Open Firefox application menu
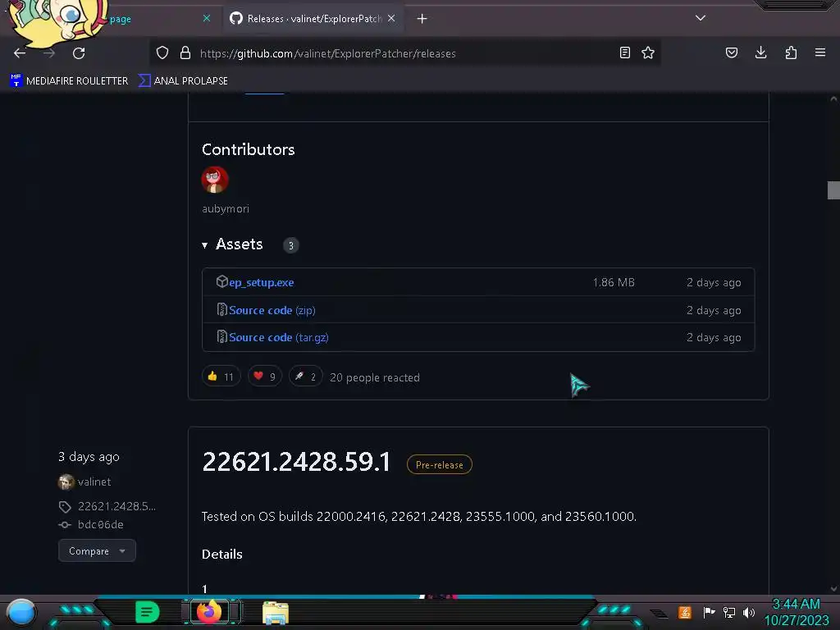Screen dimensions: 840x630 (820, 52)
